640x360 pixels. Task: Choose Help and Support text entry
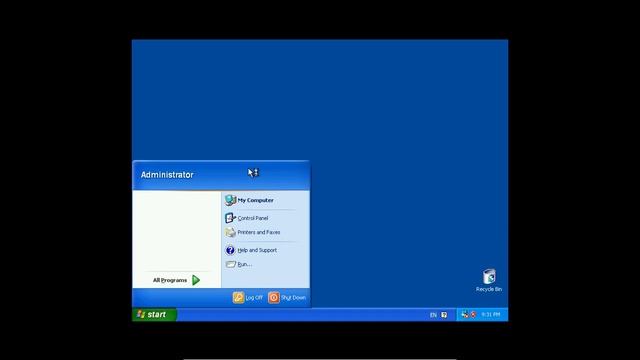coord(257,250)
